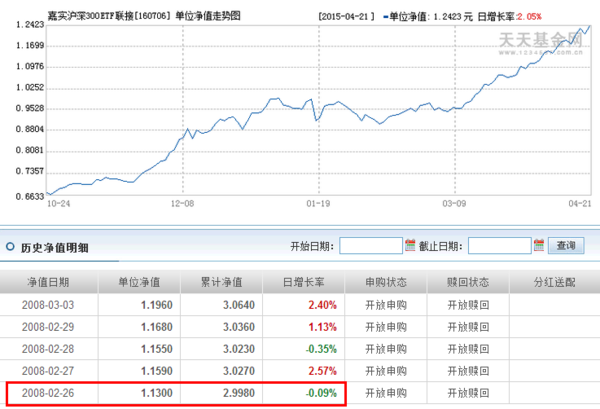600x409 pixels.
Task: Click the 赎回状态 column header
Action: point(468,282)
